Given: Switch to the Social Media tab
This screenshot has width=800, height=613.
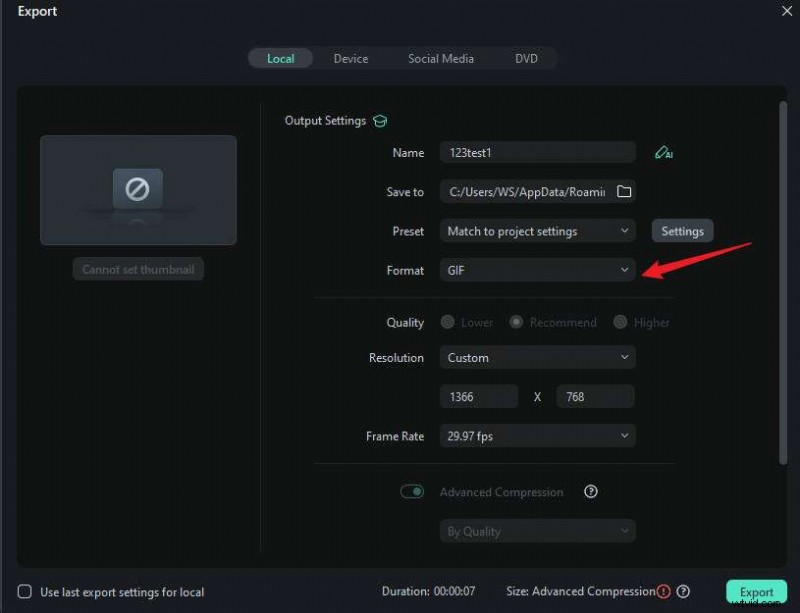Looking at the screenshot, I should [440, 58].
